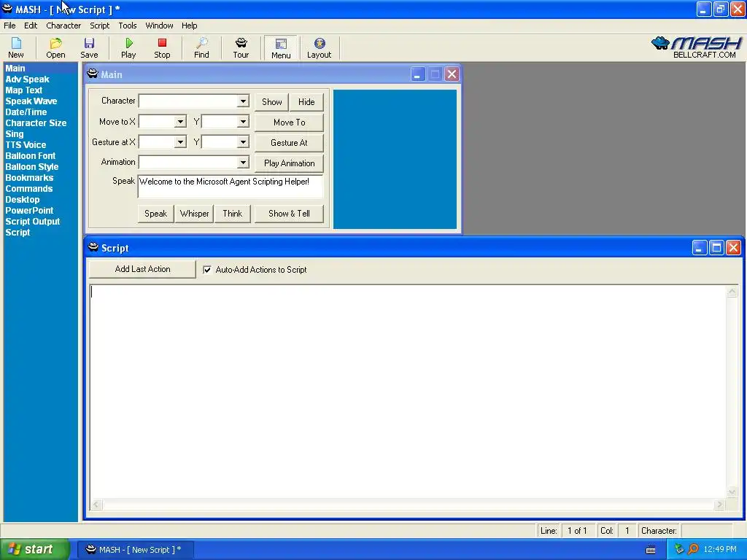This screenshot has width=747, height=560.
Task: Expand the Animation dropdown
Action: (243, 163)
